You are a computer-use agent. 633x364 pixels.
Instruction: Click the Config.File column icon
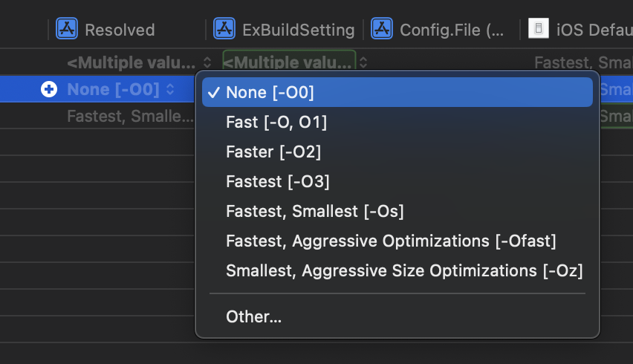(x=382, y=29)
